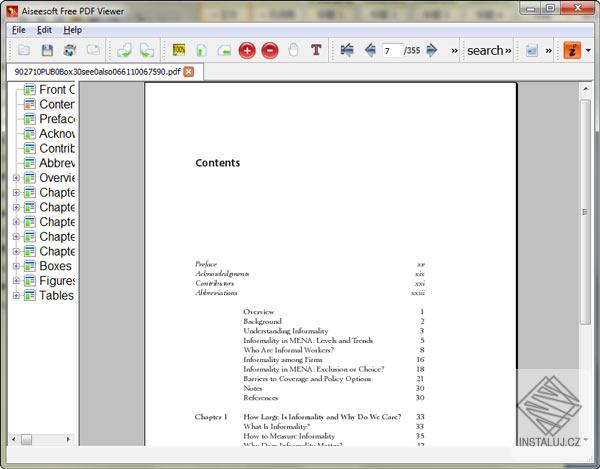Show more navigation tools via the overflow chevron after next page arrow
This screenshot has width=600, height=469.
(454, 50)
